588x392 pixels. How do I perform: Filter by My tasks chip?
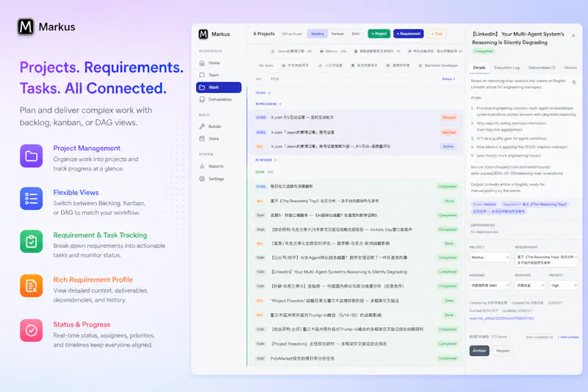point(266,65)
